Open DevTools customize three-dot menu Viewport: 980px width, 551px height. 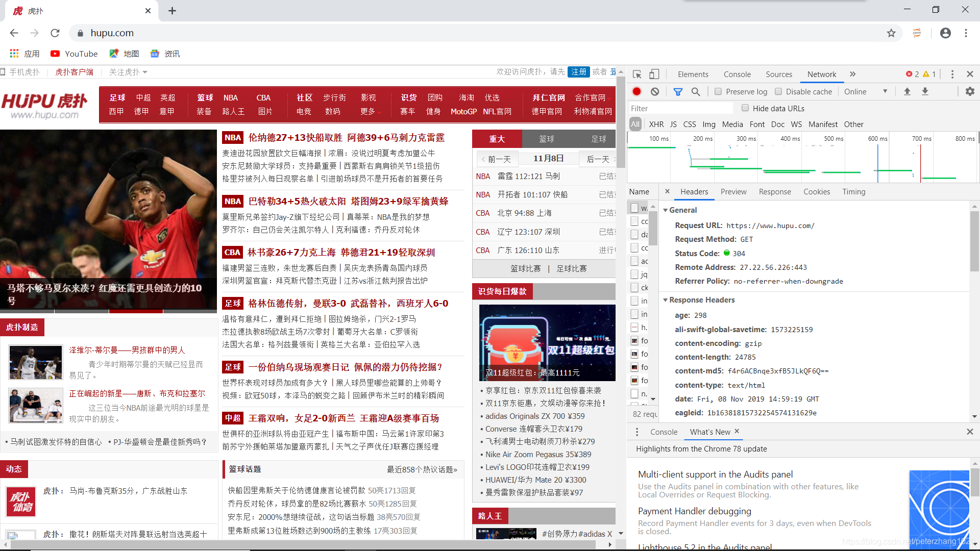point(952,74)
